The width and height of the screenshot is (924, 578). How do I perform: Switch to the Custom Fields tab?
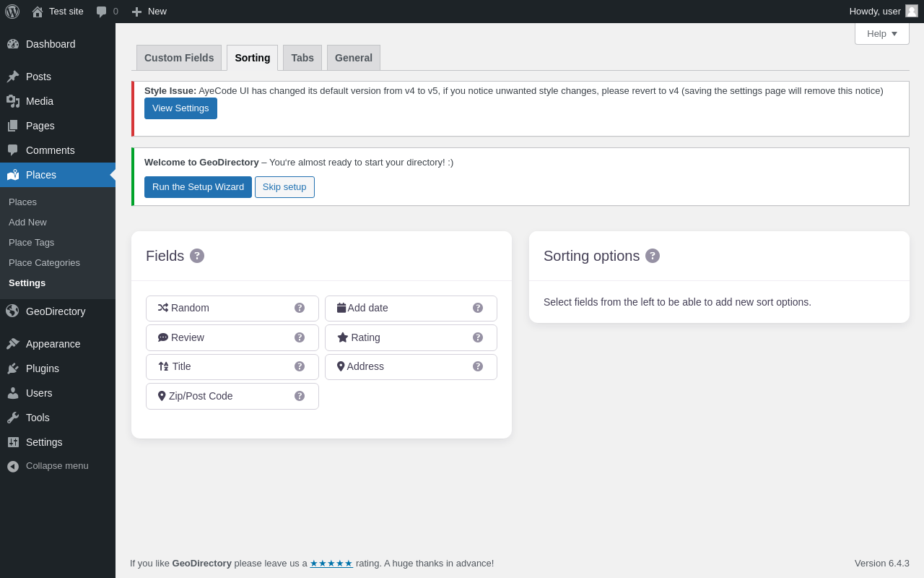(x=179, y=58)
